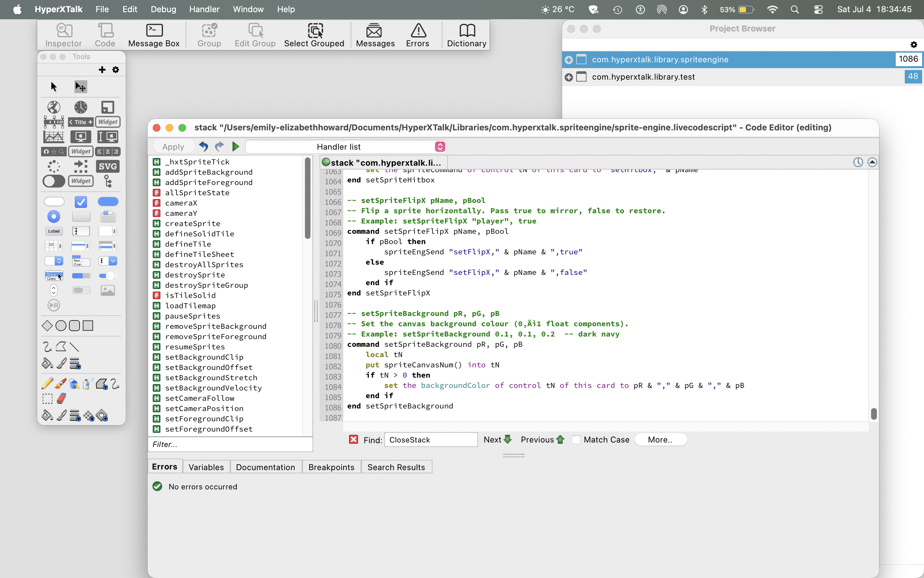Open the Debug menu

(x=163, y=9)
